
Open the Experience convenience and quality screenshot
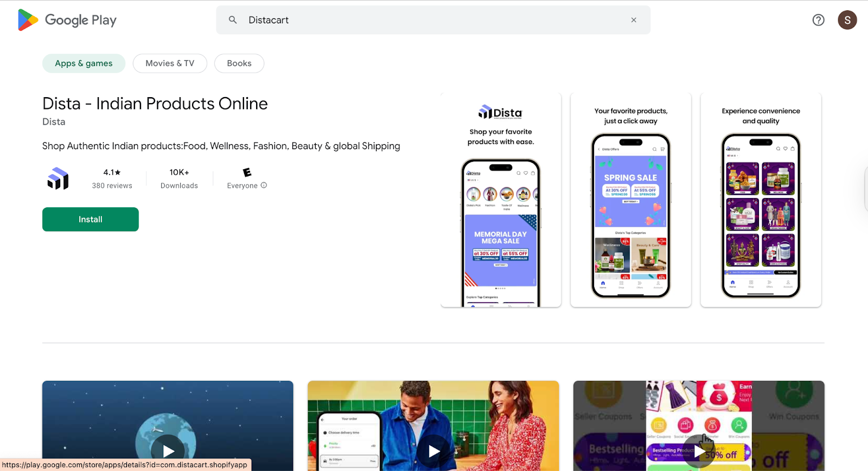761,200
